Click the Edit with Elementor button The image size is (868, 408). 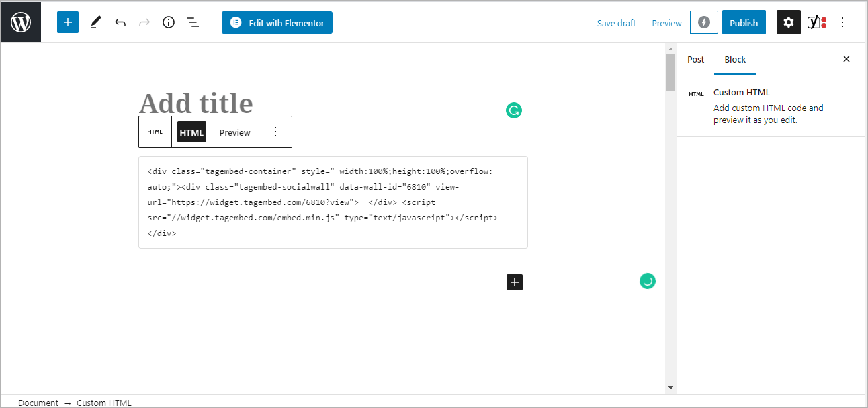tap(277, 22)
